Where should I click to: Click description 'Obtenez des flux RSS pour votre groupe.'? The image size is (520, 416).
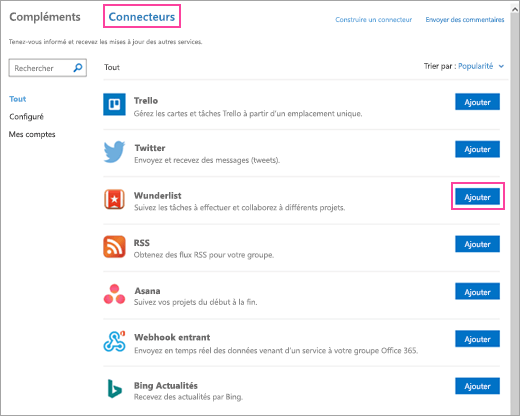(204, 255)
